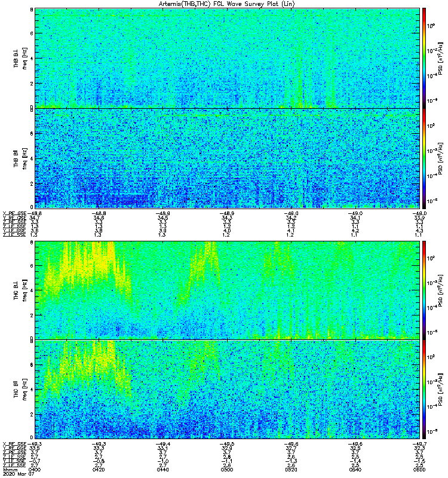This screenshot has height=478, width=448.
Task: Click the X_RE_GSE row label under the THB panels
Action: pyautogui.click(x=14, y=213)
